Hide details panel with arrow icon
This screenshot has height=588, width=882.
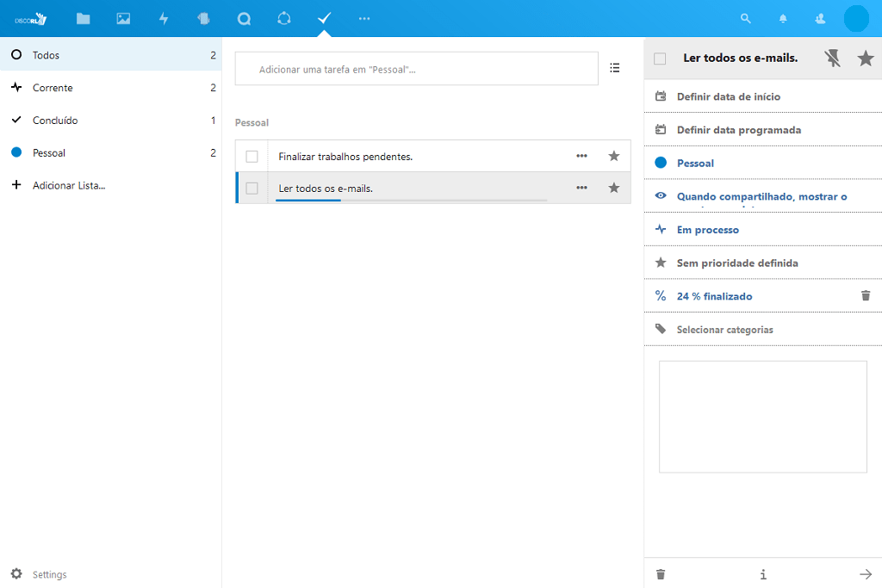click(866, 574)
